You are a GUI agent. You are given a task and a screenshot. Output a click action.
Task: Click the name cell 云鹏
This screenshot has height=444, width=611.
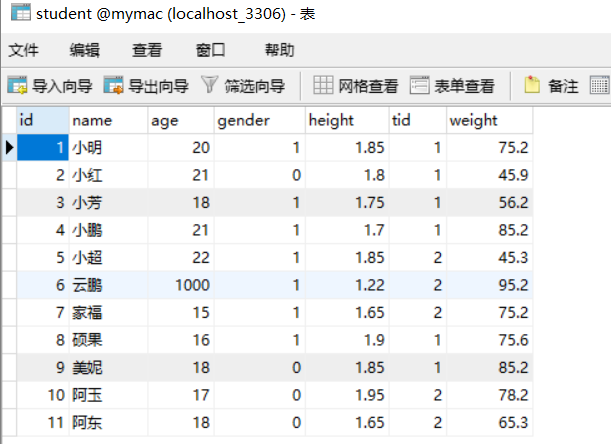[x=109, y=285]
